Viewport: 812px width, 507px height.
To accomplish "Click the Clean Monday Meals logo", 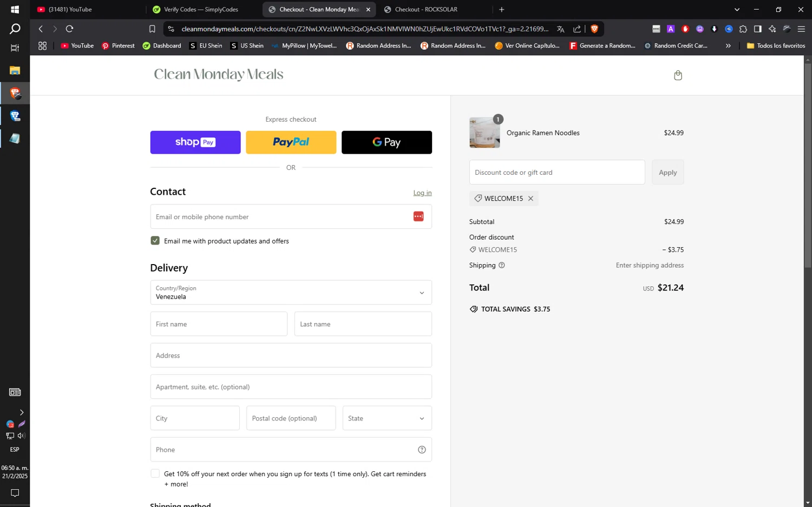I will click(x=219, y=74).
